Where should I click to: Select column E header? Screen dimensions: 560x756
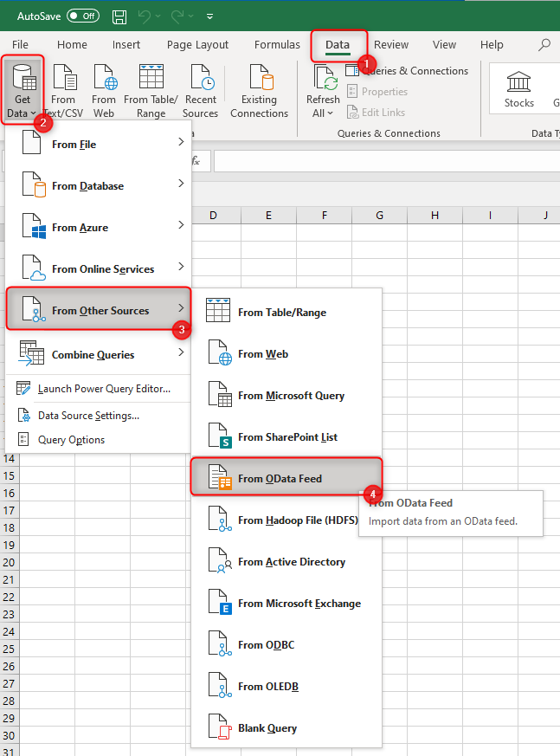point(268,216)
